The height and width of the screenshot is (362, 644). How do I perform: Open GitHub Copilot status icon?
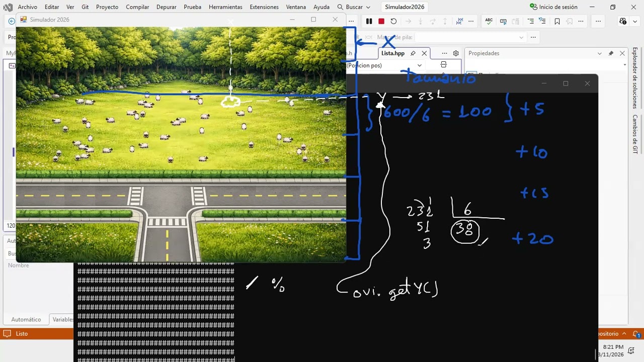click(x=623, y=21)
